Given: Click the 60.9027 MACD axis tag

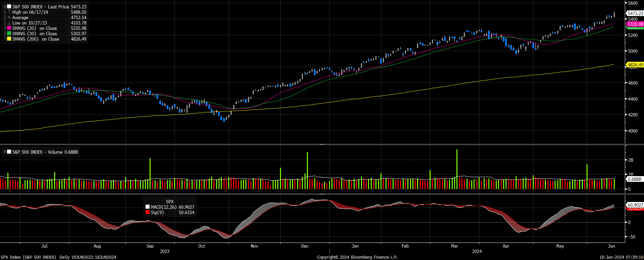Looking at the screenshot, I should 635,205.
